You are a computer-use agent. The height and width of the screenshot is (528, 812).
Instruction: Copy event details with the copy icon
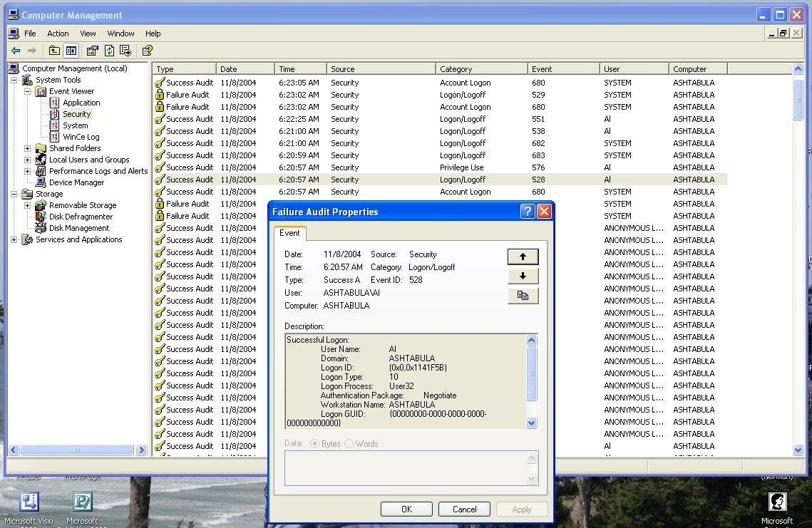click(523, 296)
